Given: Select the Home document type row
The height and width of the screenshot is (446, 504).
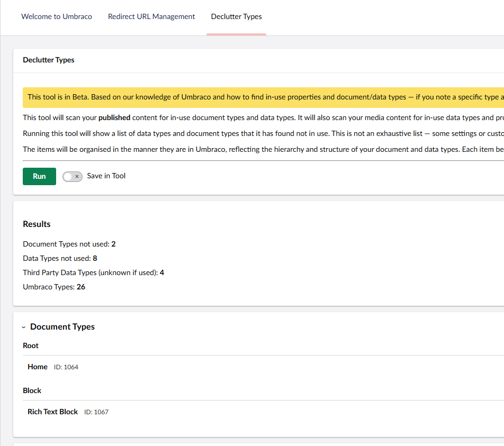Looking at the screenshot, I should point(263,367).
